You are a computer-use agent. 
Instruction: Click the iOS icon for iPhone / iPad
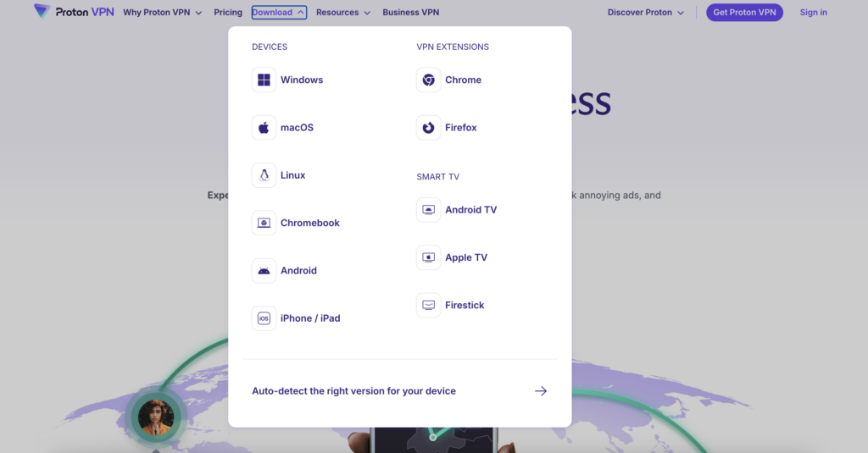point(264,318)
